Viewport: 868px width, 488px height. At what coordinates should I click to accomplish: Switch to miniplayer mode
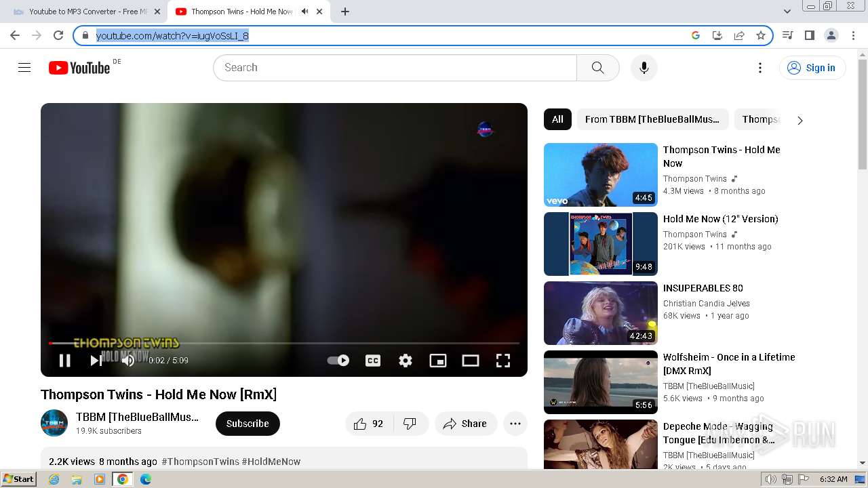pyautogui.click(x=438, y=361)
